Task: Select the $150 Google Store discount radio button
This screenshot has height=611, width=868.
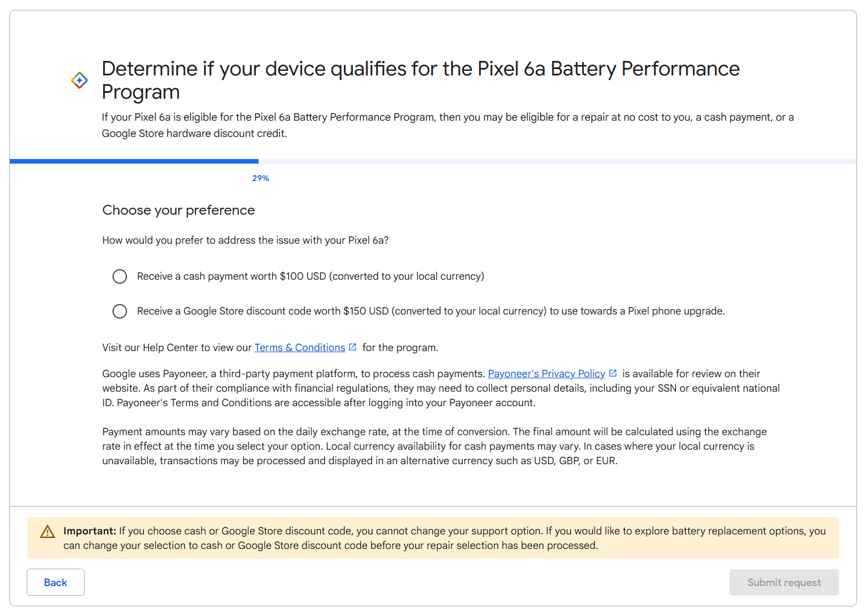Action: (x=120, y=311)
